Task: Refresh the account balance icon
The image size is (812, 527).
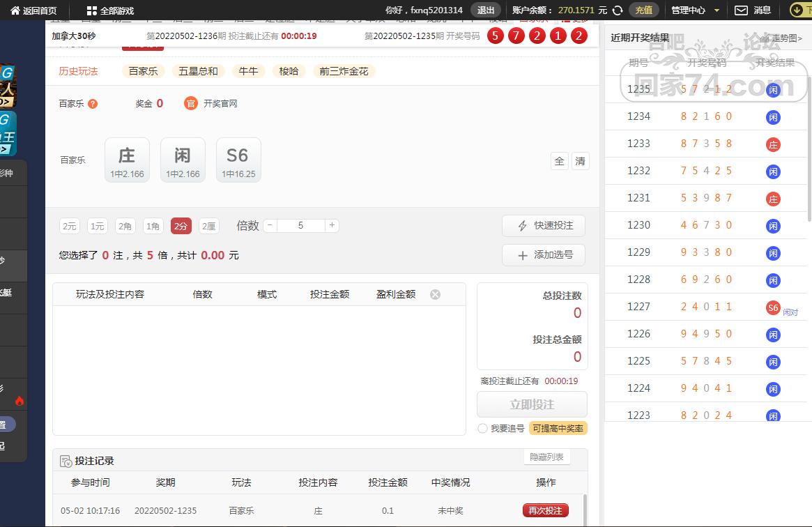Action: (617, 10)
